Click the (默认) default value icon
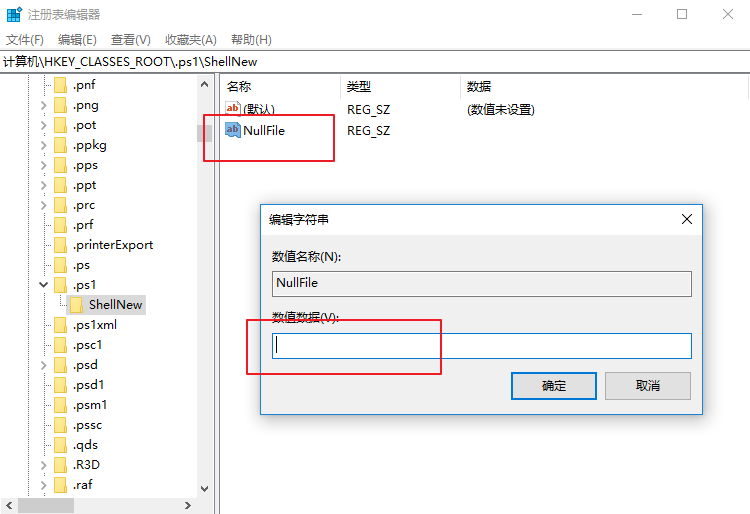 point(232,109)
